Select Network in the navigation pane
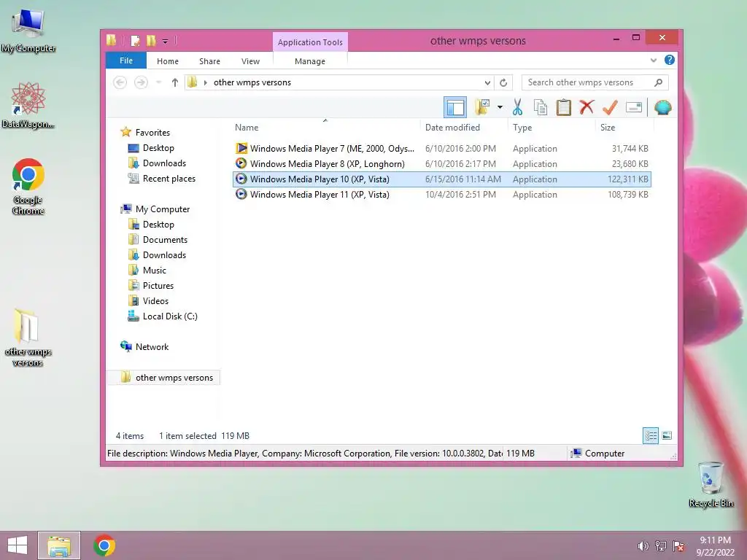Viewport: 747px width, 560px height. point(144,346)
